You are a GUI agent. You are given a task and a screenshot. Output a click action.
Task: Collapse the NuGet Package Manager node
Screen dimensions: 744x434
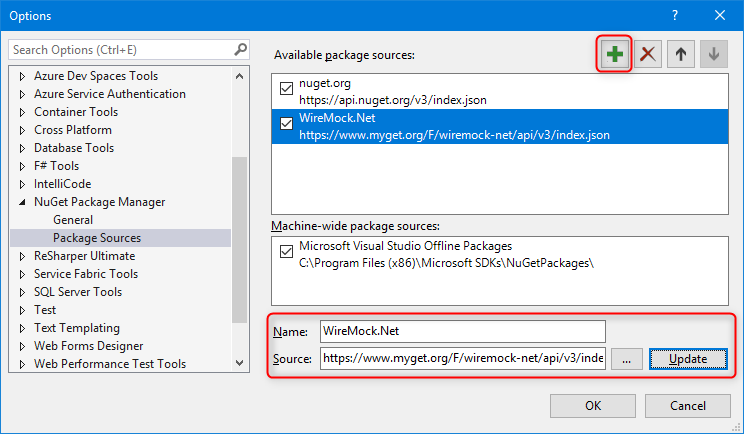point(24,202)
